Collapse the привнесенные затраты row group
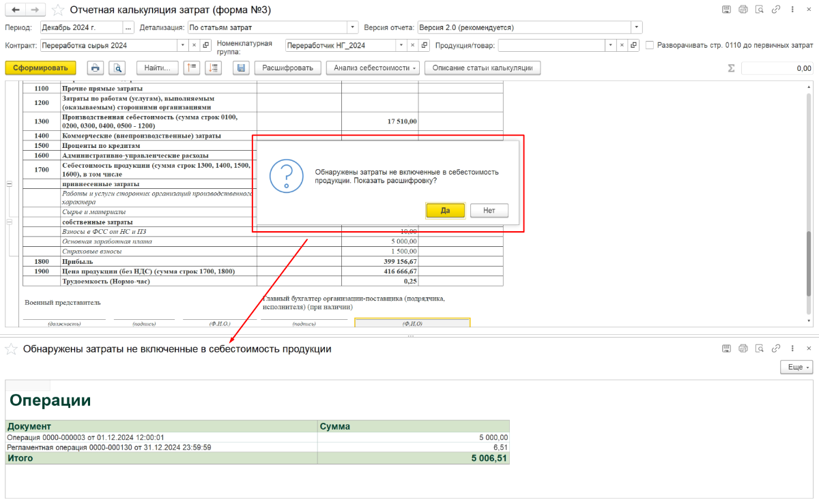Viewport: 819px width, 504px height. pos(10,184)
